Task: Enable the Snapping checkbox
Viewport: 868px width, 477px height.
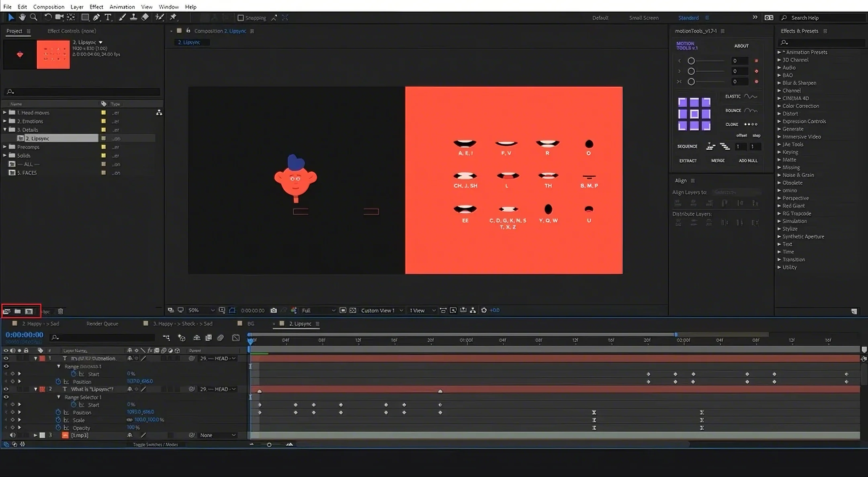Action: point(241,18)
